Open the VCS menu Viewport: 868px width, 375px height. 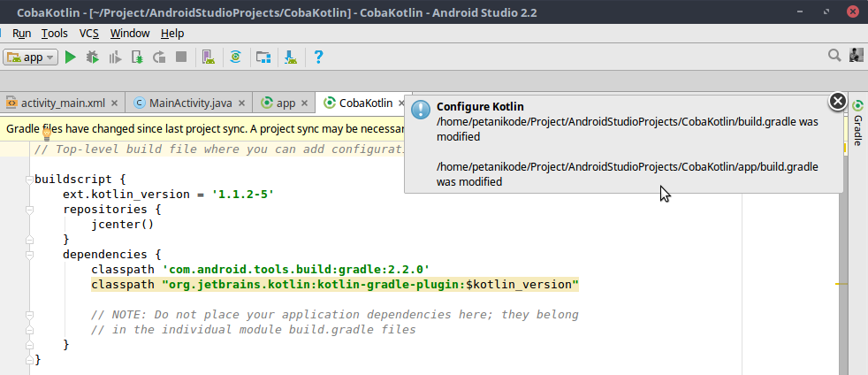(x=89, y=34)
